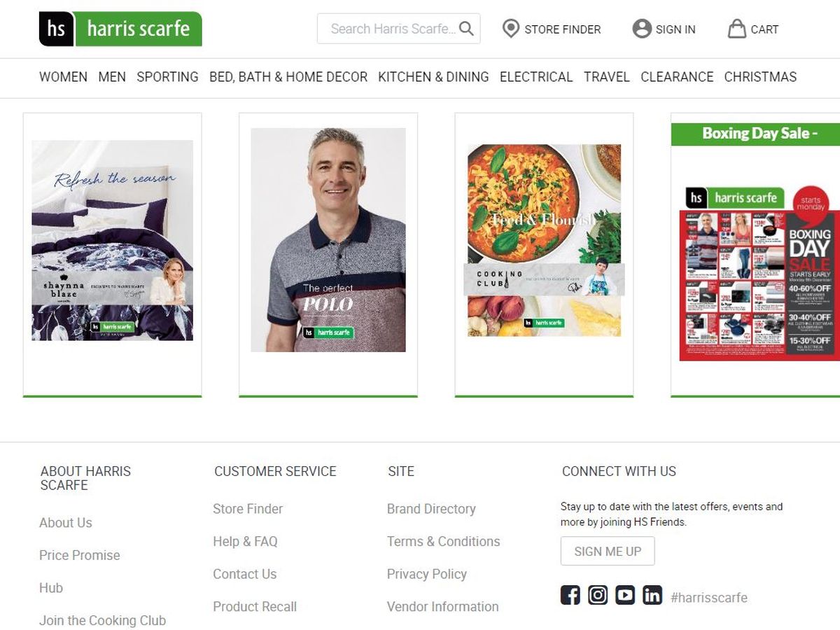Click the Harris Scarfe logo
Screen dimensions: 840x630
(120, 29)
